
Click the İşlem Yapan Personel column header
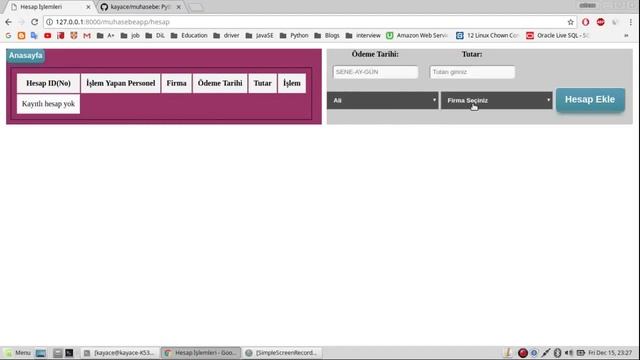coord(120,83)
